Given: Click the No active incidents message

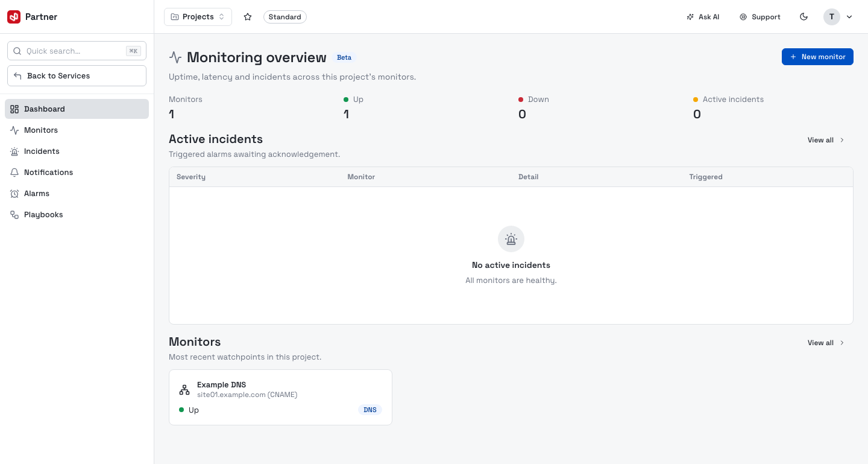Looking at the screenshot, I should tap(511, 265).
